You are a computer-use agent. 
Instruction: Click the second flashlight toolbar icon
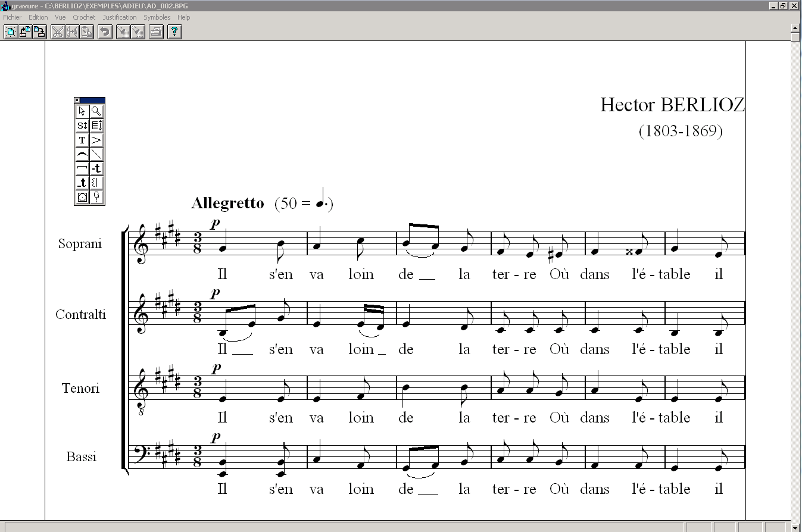(138, 32)
